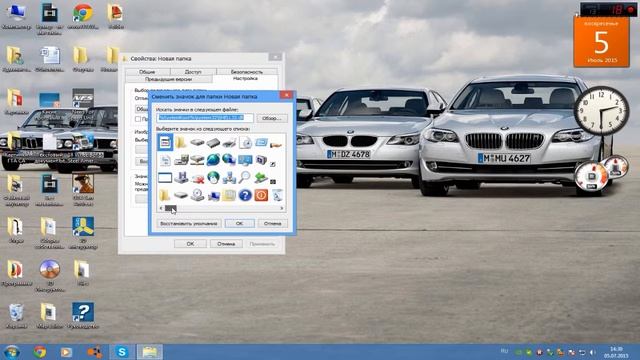This screenshot has width=640, height=360.
Task: Pick the magnifying glass icon in the list
Action: 245,177
